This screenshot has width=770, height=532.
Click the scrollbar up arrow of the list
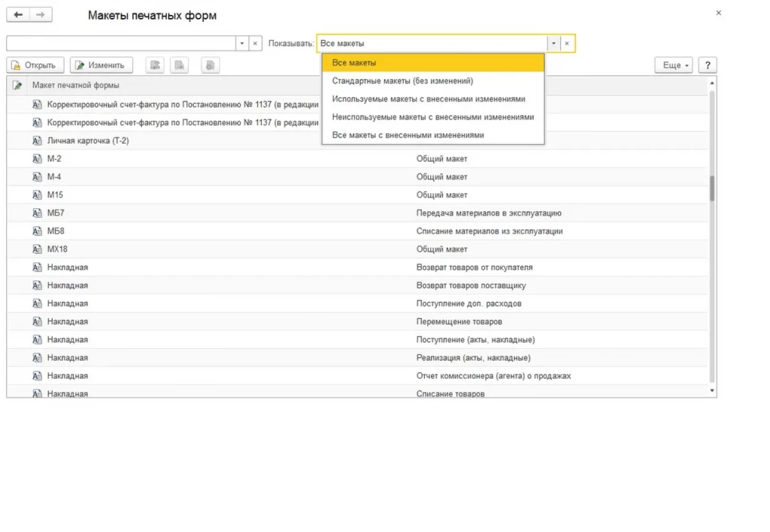click(712, 83)
